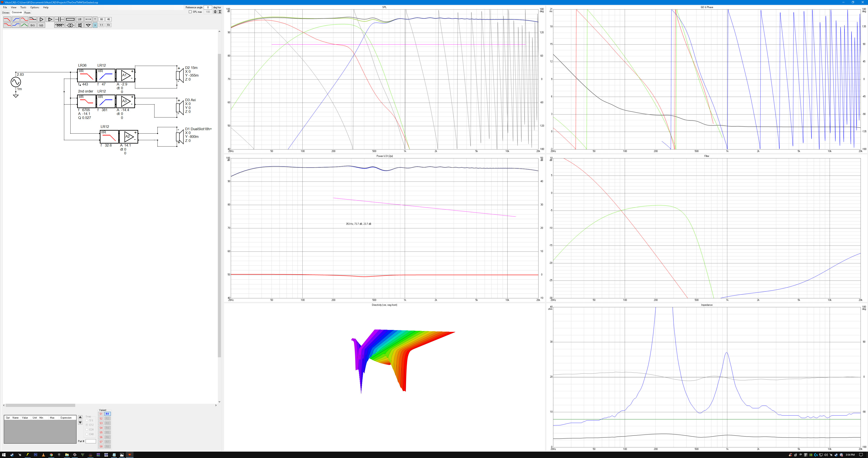Toggle variant S4

click(101, 428)
